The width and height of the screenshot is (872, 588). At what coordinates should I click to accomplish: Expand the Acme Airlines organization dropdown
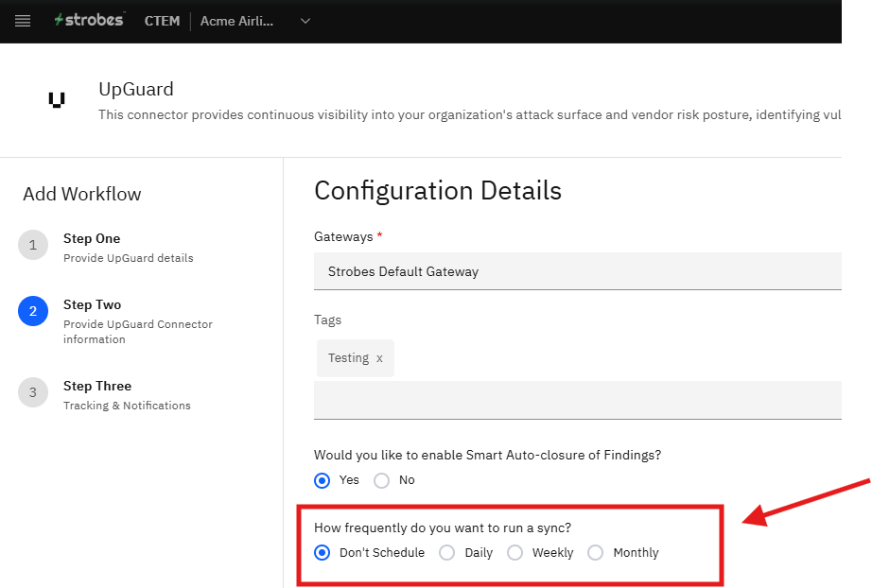(305, 21)
